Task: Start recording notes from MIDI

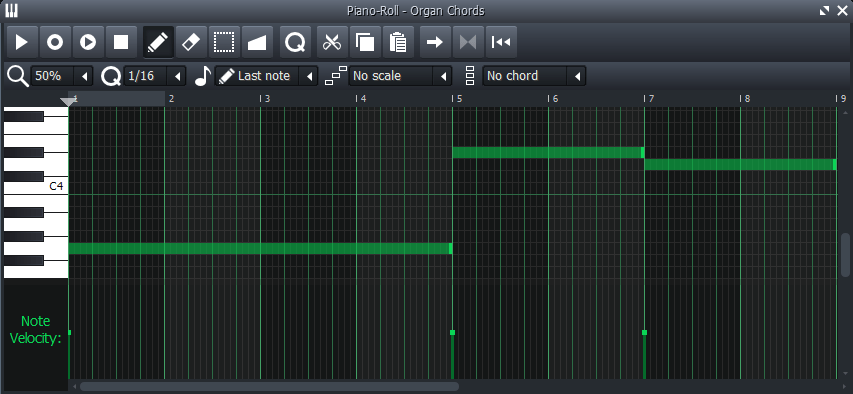Action: pyautogui.click(x=55, y=42)
